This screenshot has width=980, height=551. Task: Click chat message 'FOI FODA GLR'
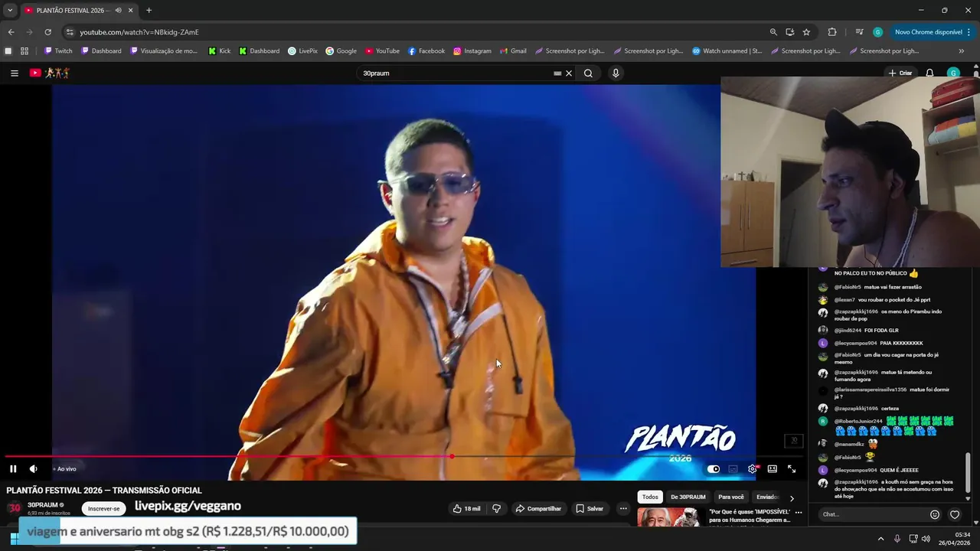pyautogui.click(x=881, y=331)
